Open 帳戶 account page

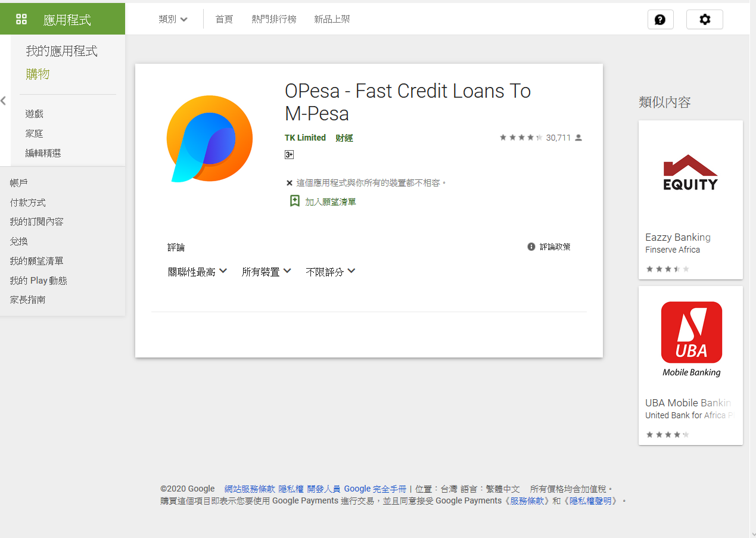pos(19,183)
